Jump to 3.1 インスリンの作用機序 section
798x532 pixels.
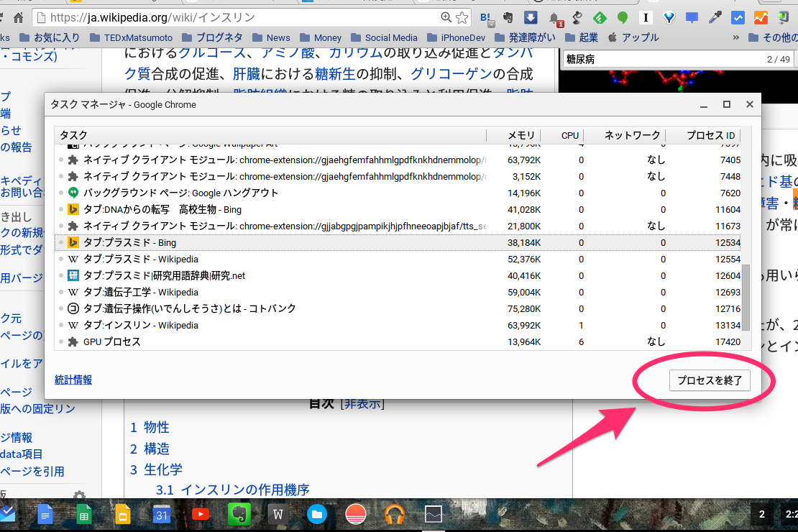click(x=233, y=490)
